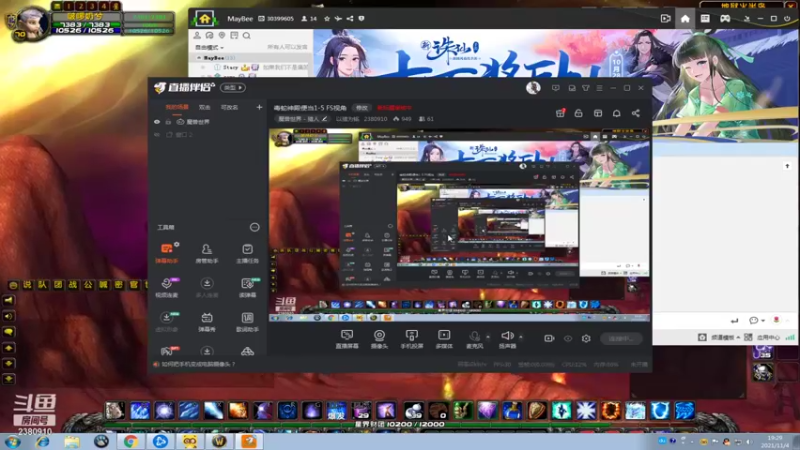This screenshot has width=800, height=450.
Task: Switch to the 可改名 scene tab
Action: pyautogui.click(x=229, y=107)
